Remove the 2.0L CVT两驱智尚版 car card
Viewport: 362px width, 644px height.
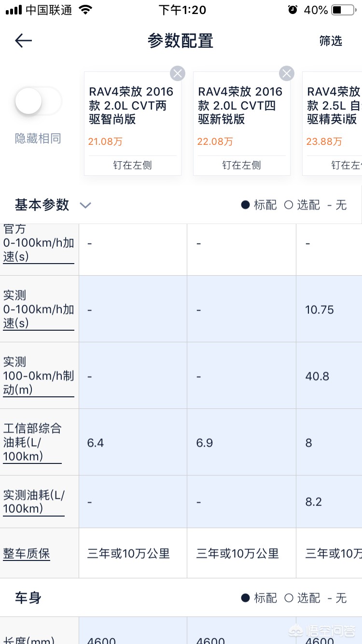click(x=178, y=73)
